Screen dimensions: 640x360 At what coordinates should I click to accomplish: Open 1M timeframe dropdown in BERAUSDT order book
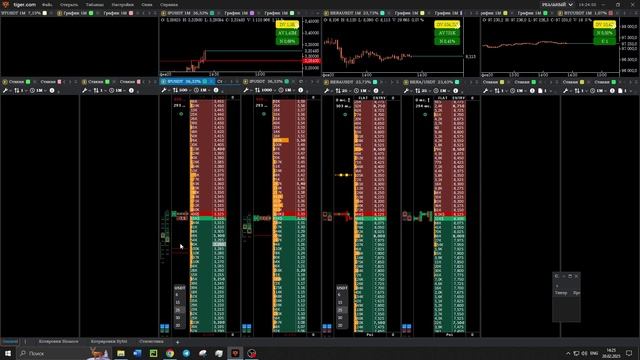pos(362,91)
